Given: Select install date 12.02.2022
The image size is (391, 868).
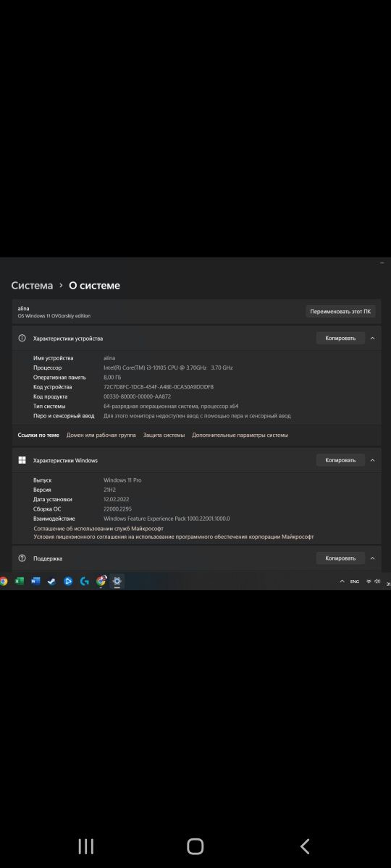Looking at the screenshot, I should tap(117, 499).
